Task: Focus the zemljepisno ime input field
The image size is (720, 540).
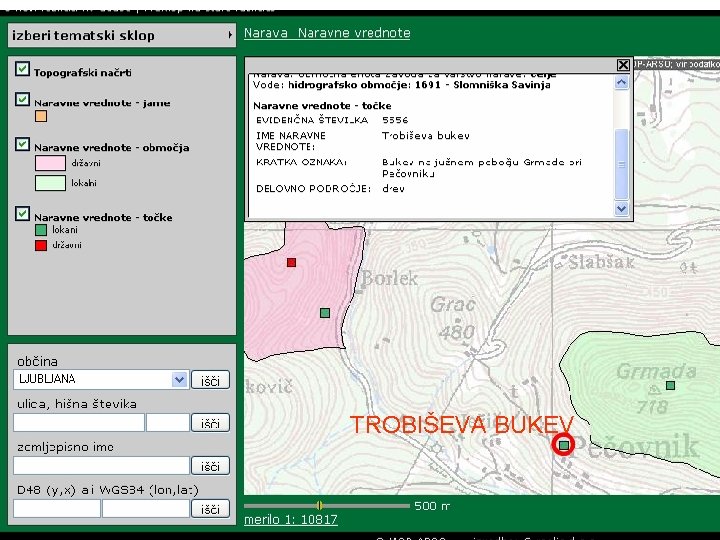Action: pyautogui.click(x=101, y=466)
